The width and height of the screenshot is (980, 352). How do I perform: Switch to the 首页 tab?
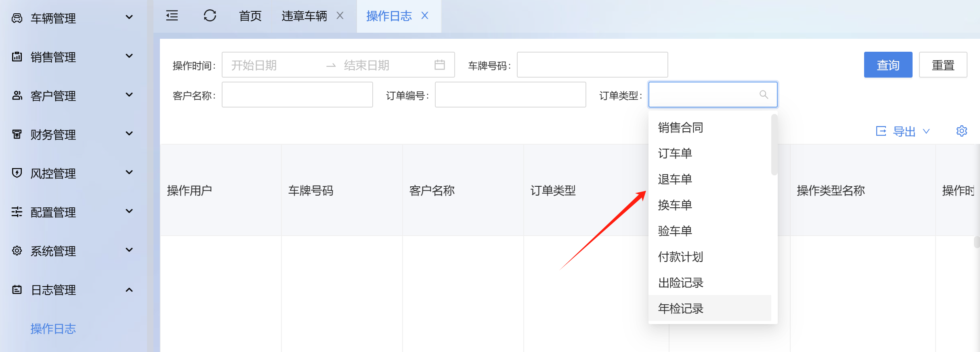(x=250, y=16)
